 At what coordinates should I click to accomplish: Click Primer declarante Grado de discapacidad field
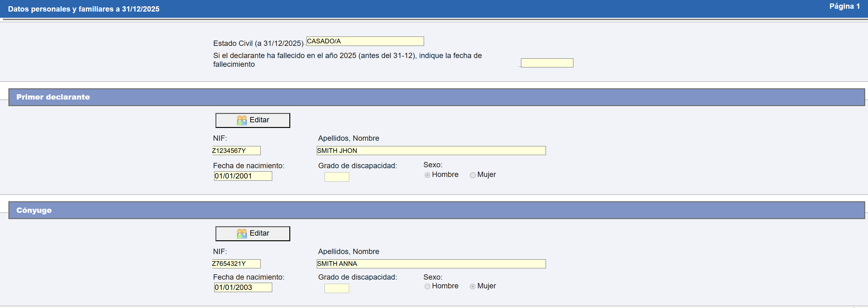click(x=337, y=177)
